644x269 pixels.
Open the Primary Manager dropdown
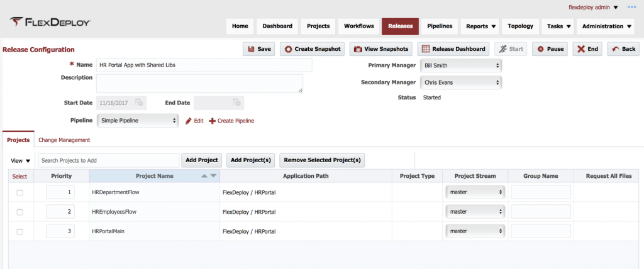(460, 65)
